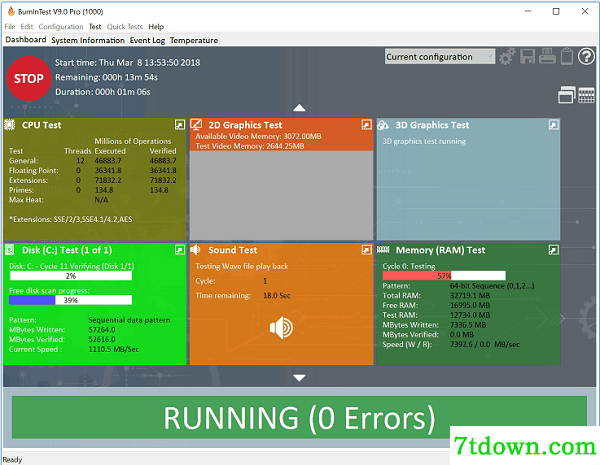Open the Quick Tests menu
This screenshot has height=465, width=600.
(x=124, y=27)
